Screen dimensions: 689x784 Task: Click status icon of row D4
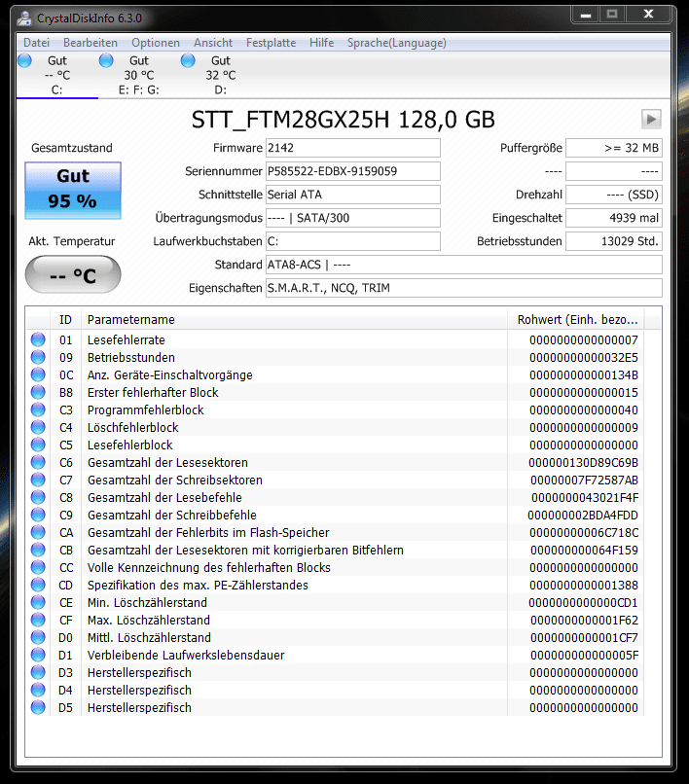(38, 690)
